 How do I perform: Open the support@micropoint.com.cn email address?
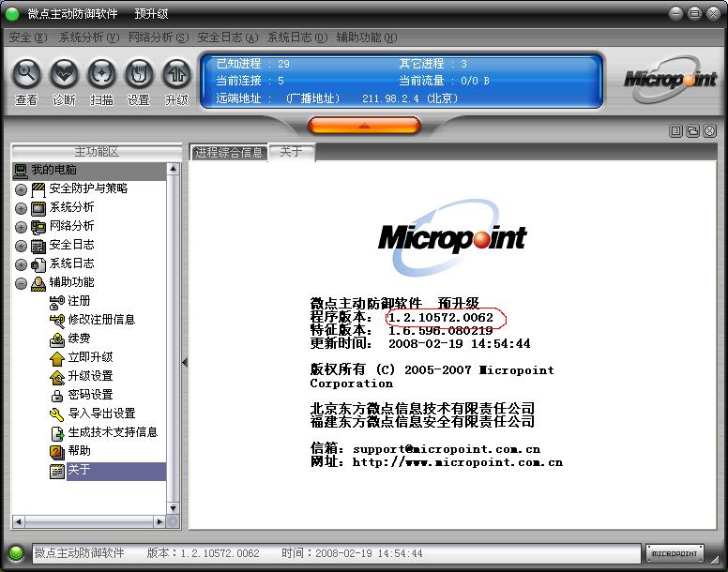click(x=447, y=449)
